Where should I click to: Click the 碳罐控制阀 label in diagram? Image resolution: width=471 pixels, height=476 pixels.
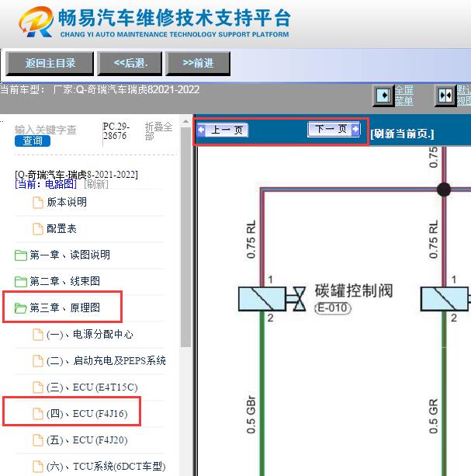coord(354,290)
